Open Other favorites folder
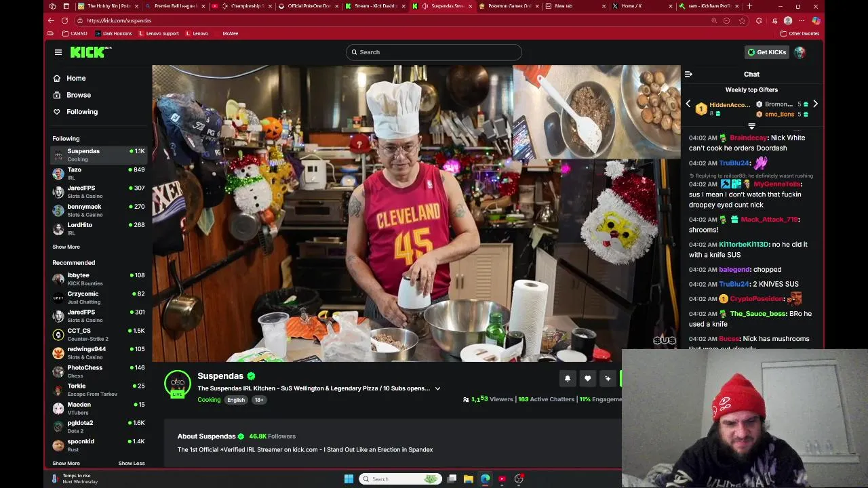 coord(800,33)
